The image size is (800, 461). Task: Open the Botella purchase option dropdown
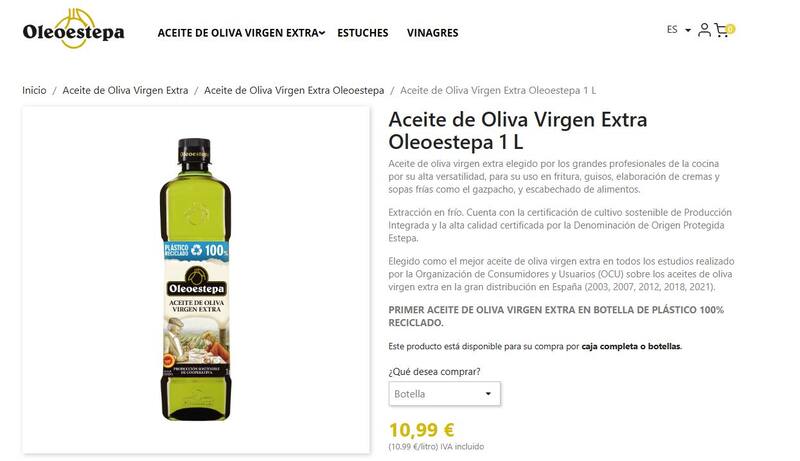coord(444,394)
